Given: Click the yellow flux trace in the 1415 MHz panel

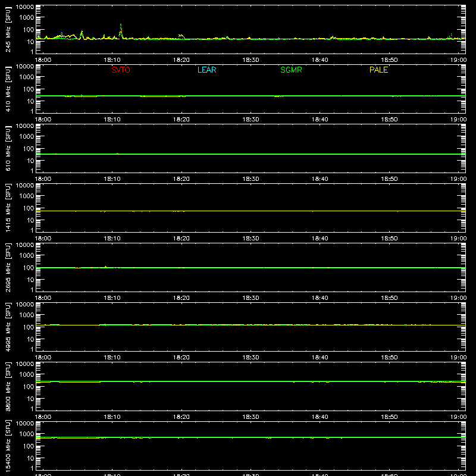Looking at the screenshot, I should pyautogui.click(x=250, y=211).
